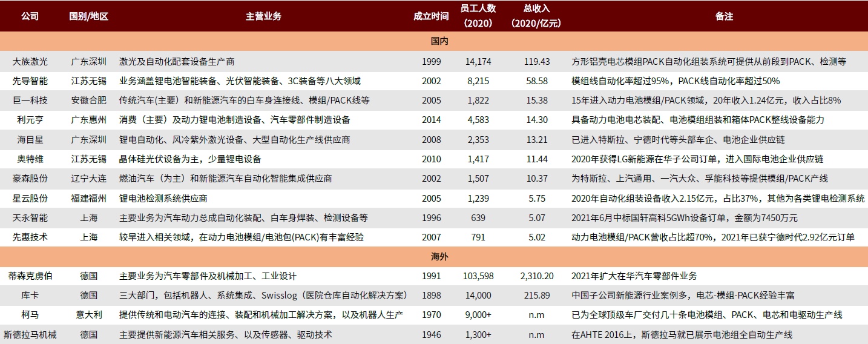
Task: Select company cell 利元亨
Action: (x=30, y=120)
